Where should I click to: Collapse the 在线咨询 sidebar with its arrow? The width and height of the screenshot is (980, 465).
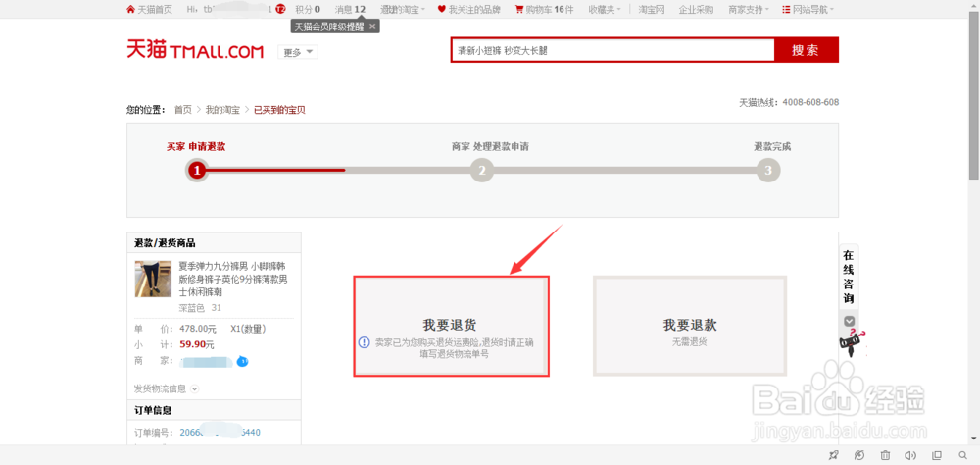849,321
